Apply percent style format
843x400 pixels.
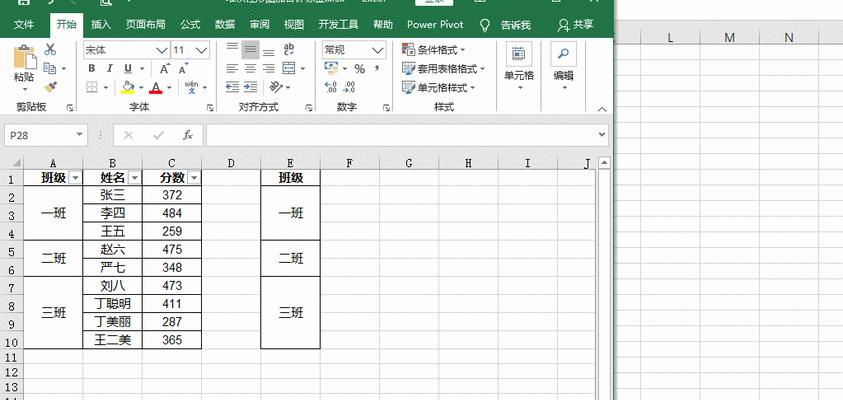(x=360, y=69)
